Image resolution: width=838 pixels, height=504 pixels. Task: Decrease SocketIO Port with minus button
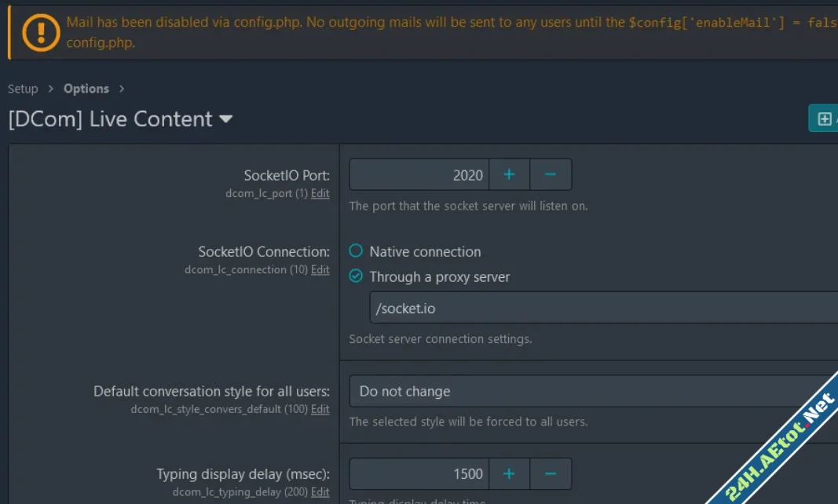[551, 174]
